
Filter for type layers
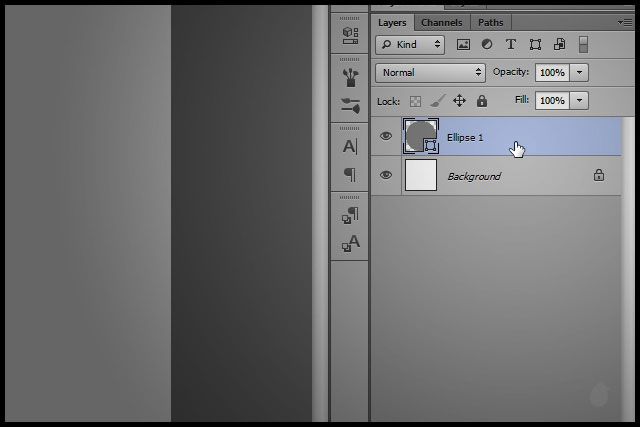pos(511,45)
